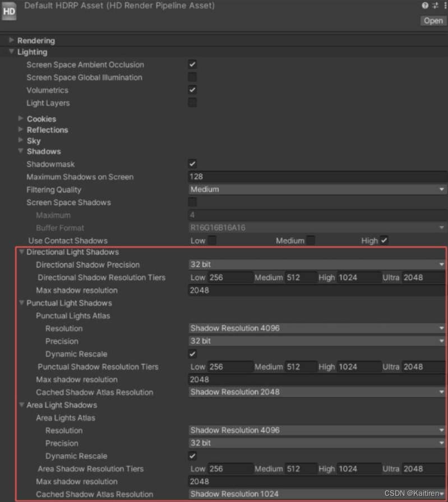Check the Low contact shadows checkbox
This screenshot has height=502, width=448.
click(212, 241)
